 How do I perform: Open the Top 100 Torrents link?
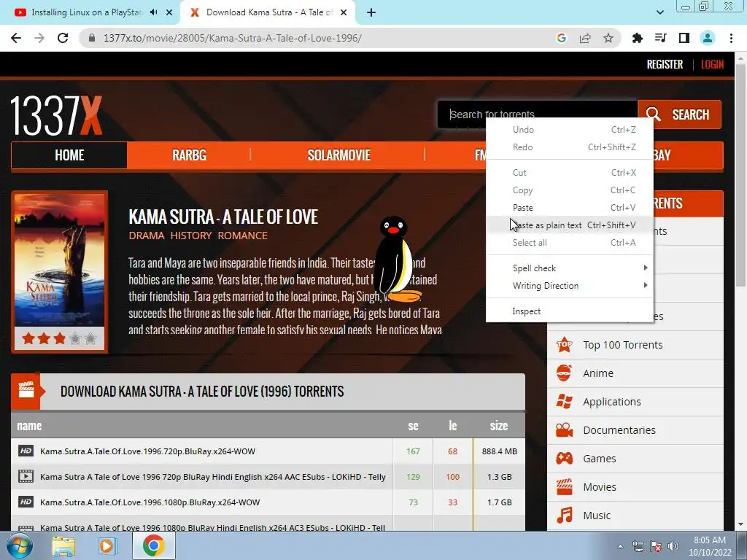pos(623,345)
